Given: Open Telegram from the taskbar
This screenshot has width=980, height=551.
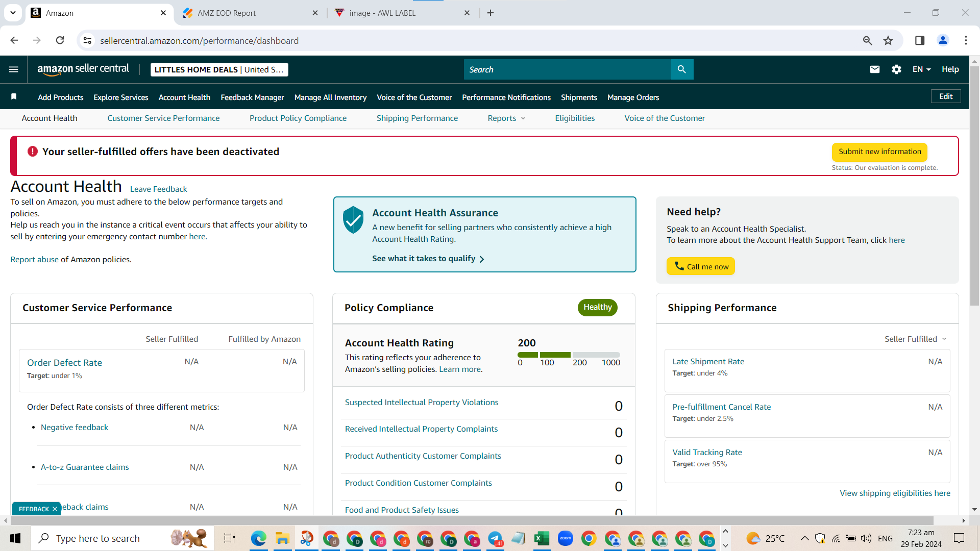Looking at the screenshot, I should pos(495,538).
